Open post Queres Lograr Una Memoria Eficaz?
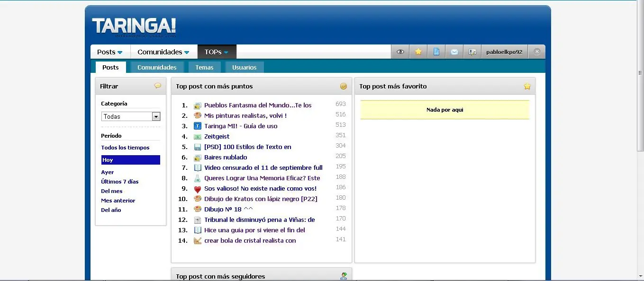Viewport: 644px width, 281px height. (262, 178)
